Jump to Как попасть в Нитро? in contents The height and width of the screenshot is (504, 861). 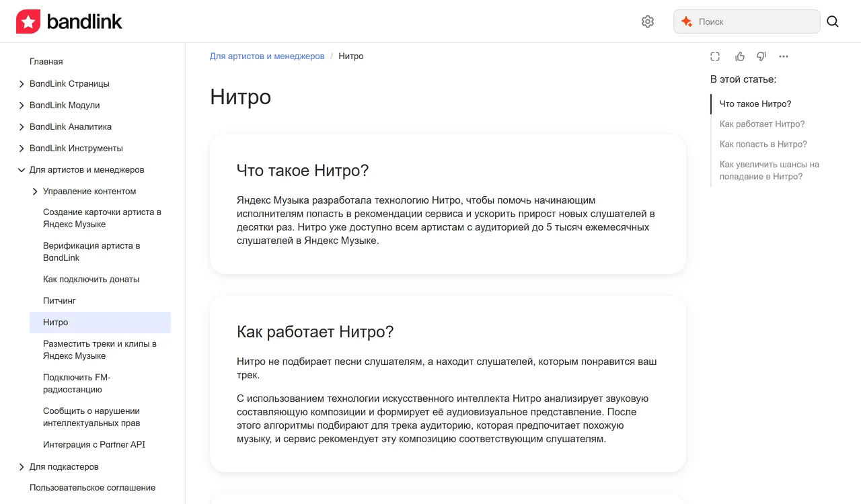763,144
